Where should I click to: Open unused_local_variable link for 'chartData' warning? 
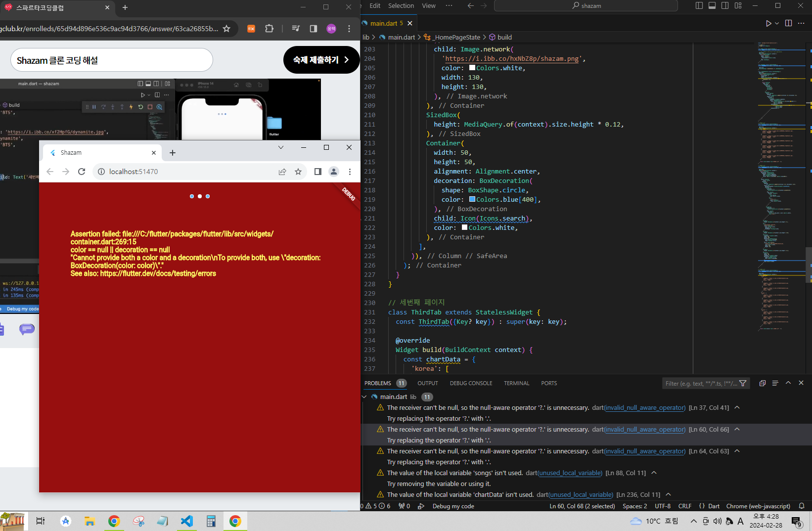tap(581, 495)
